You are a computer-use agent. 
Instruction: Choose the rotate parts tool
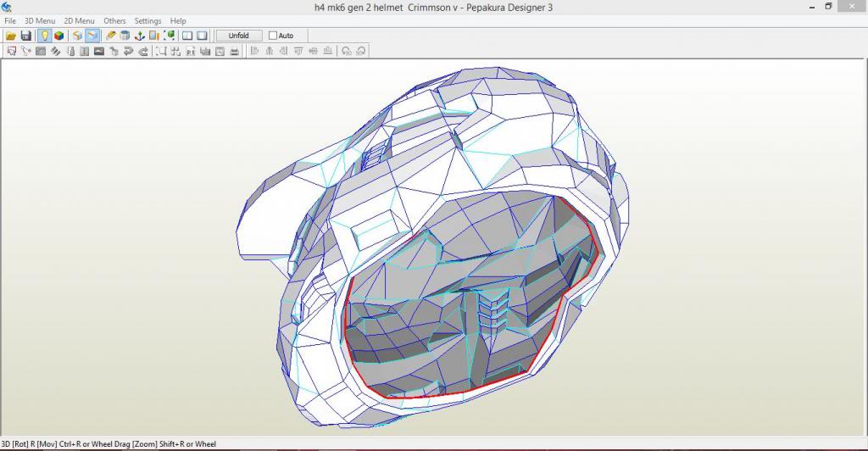click(26, 51)
